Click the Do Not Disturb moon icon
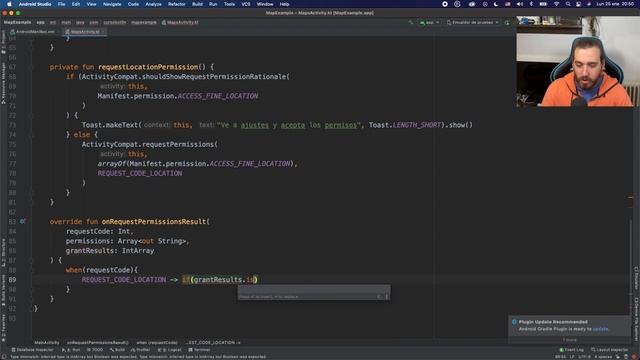The image size is (640, 360). (496, 4)
